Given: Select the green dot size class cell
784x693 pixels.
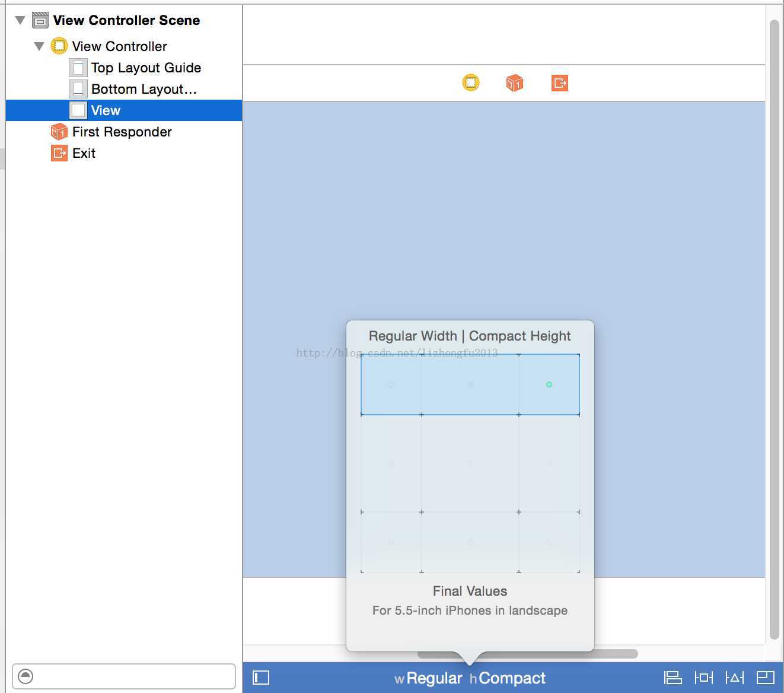Looking at the screenshot, I should (549, 384).
